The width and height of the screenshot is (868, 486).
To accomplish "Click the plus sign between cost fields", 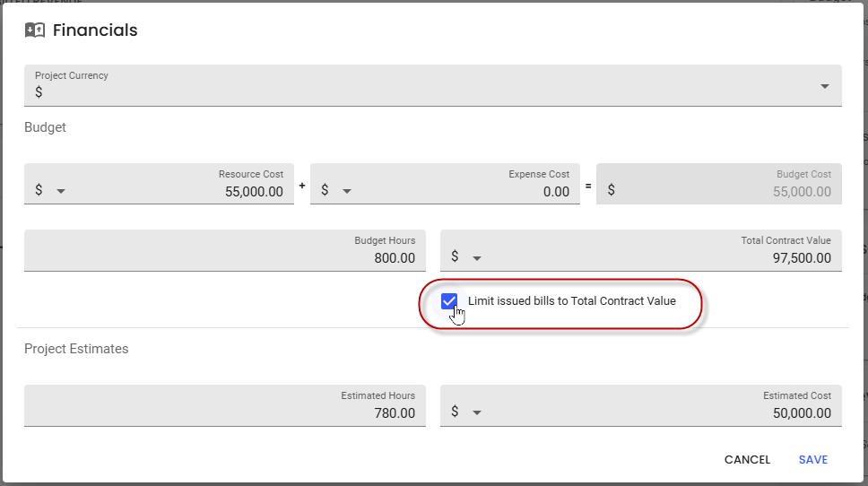I will coord(302,186).
